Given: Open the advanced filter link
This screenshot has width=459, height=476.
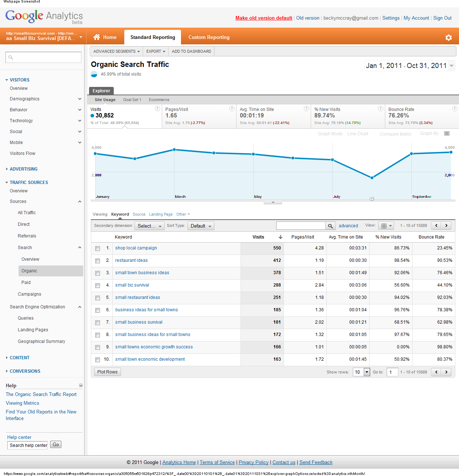Looking at the screenshot, I should click(348, 226).
